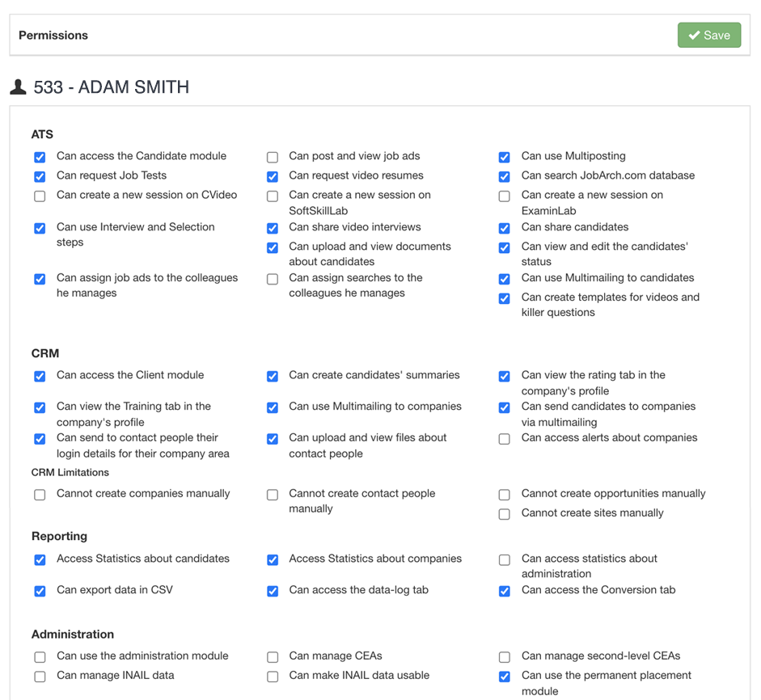This screenshot has height=700, width=761.
Task: Uncheck Can share video interviews
Action: 273,228
